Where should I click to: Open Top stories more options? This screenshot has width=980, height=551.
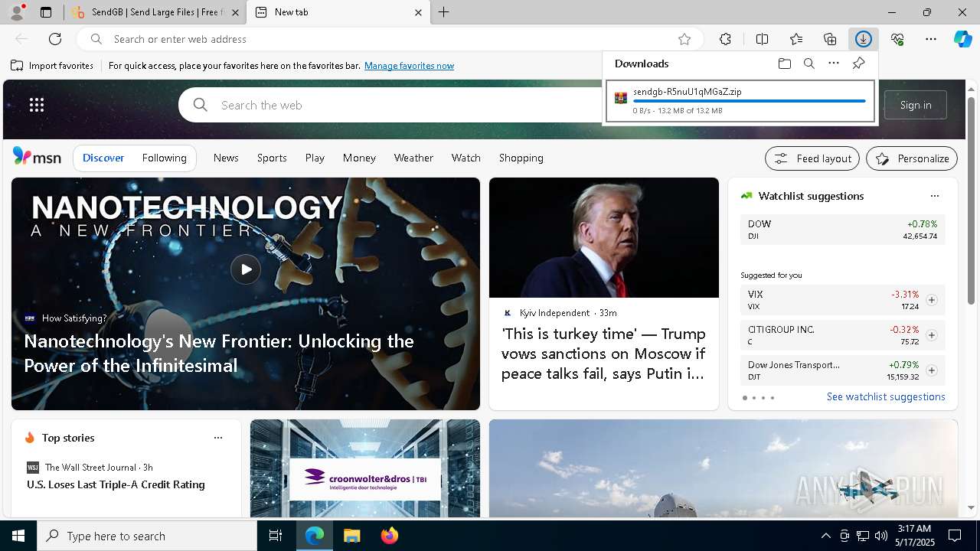coord(218,438)
